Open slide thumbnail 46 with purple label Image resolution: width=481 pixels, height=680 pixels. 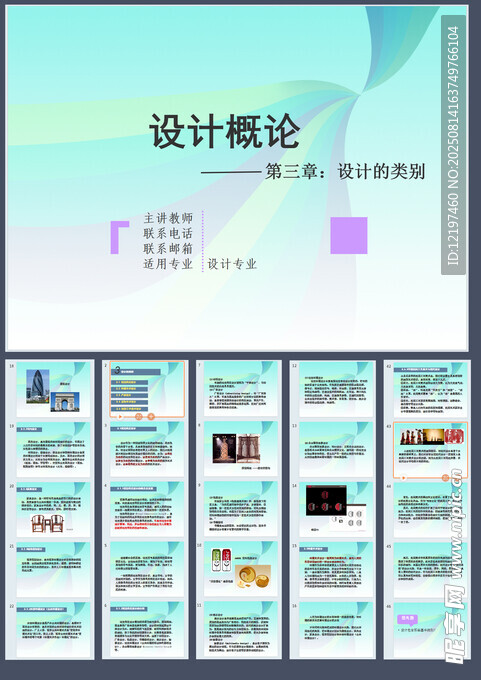pos(431,629)
